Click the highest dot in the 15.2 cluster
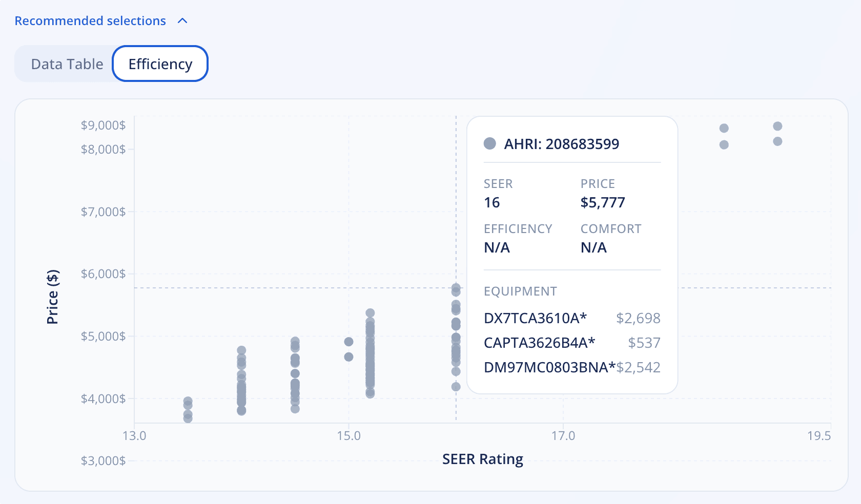Screen dimensions: 861x504 point(370,311)
